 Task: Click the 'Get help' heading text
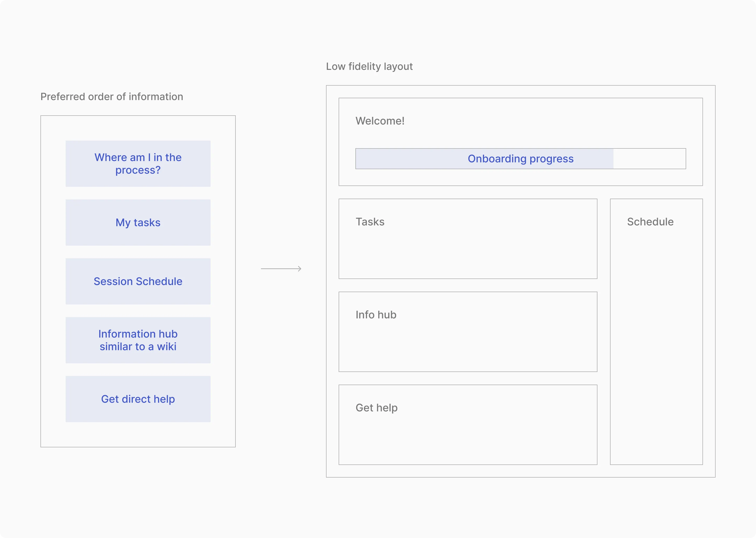376,408
